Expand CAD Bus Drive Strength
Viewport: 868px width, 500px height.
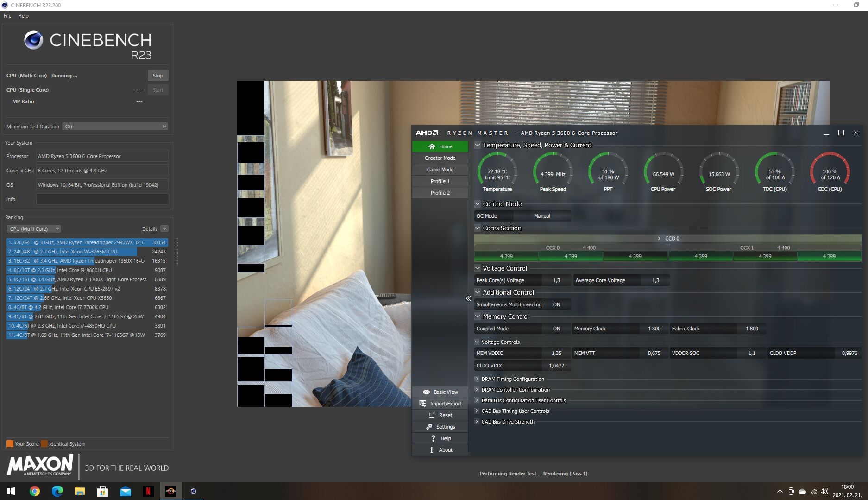click(x=477, y=422)
